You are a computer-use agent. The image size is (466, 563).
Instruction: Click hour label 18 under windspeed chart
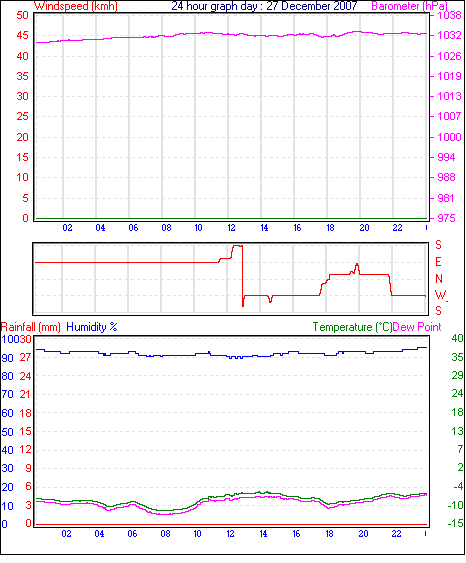point(330,228)
